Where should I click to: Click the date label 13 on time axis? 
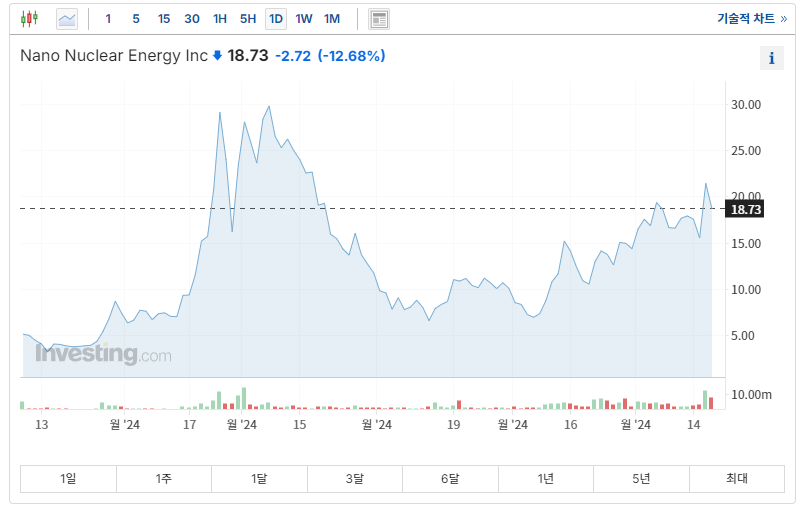point(41,425)
